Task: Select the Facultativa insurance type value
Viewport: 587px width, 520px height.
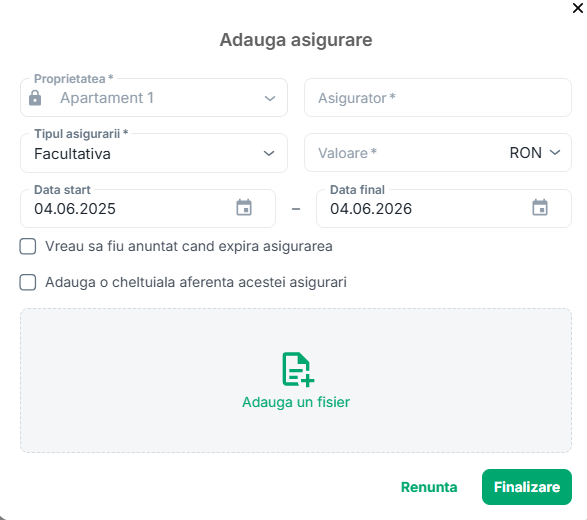Action: (72, 154)
